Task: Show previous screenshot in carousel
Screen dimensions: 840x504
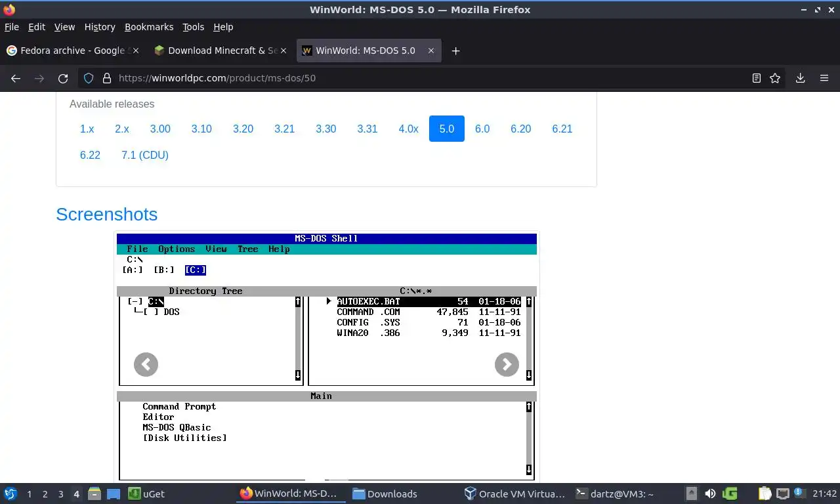Action: pyautogui.click(x=146, y=364)
